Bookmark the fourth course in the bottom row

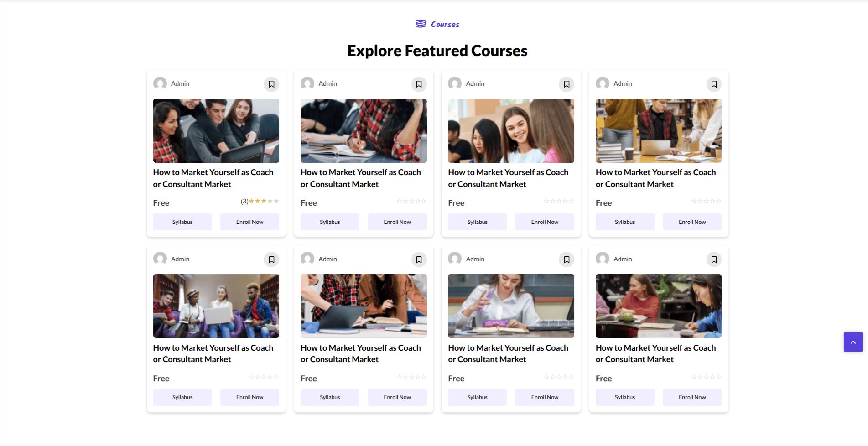pos(714,259)
